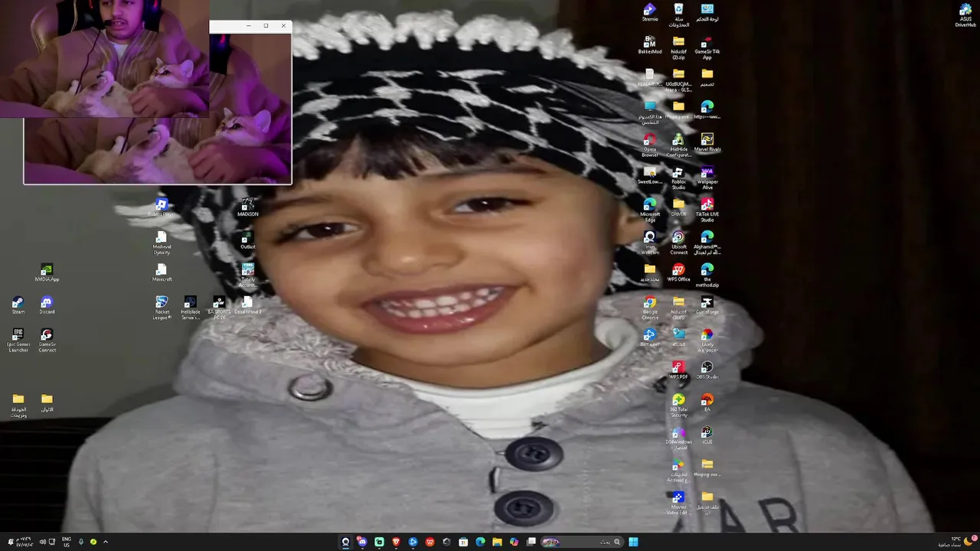Image resolution: width=980 pixels, height=551 pixels.
Task: Select the hidusbf (2).zip file
Action: tap(678, 47)
